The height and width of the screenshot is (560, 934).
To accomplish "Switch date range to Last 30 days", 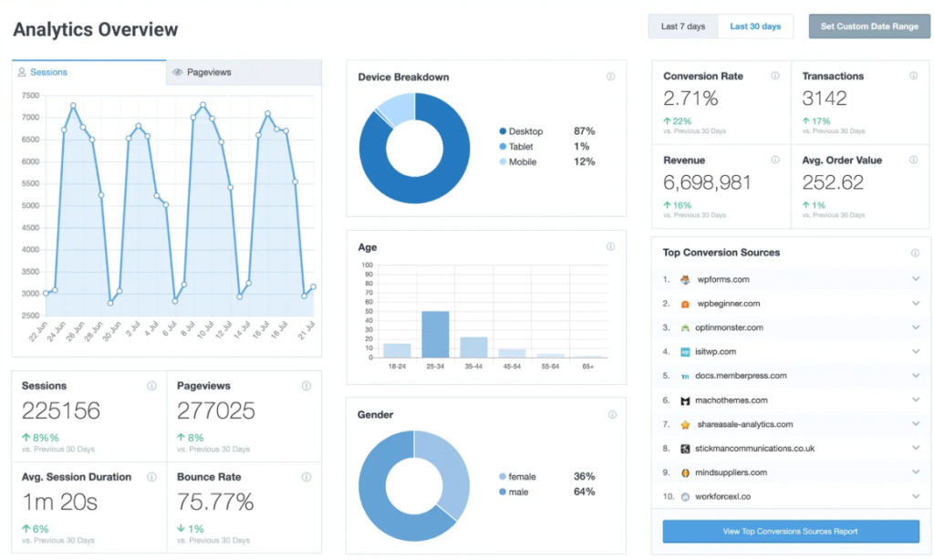I will pyautogui.click(x=755, y=26).
